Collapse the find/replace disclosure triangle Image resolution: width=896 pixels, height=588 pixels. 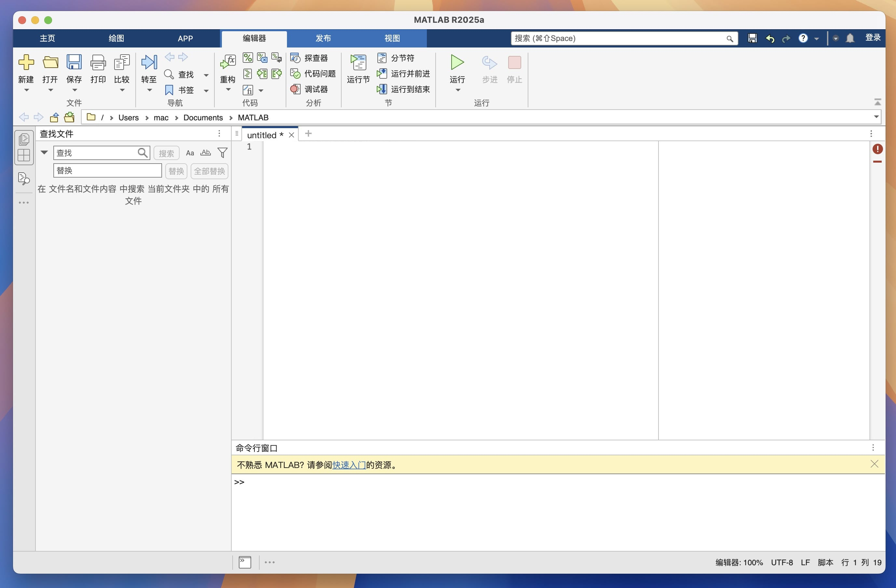45,153
